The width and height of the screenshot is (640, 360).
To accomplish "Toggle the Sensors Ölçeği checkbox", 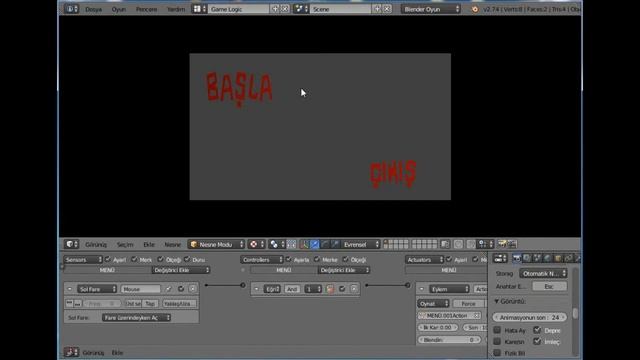I will [160, 259].
